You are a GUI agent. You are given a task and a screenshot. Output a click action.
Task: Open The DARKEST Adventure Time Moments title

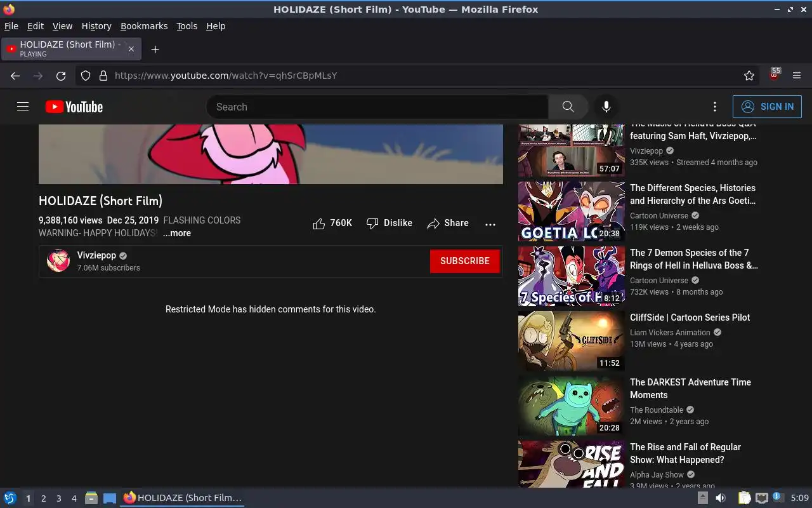690,389
